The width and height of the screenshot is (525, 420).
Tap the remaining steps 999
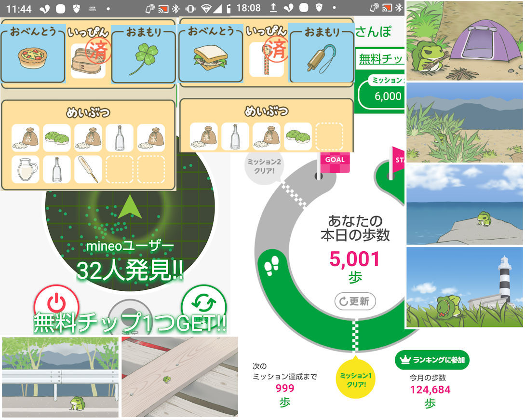285,388
